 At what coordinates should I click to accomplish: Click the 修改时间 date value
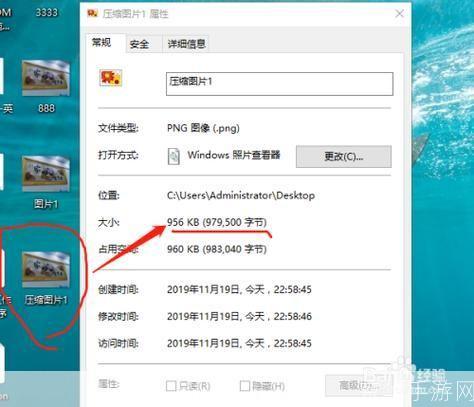point(239,316)
